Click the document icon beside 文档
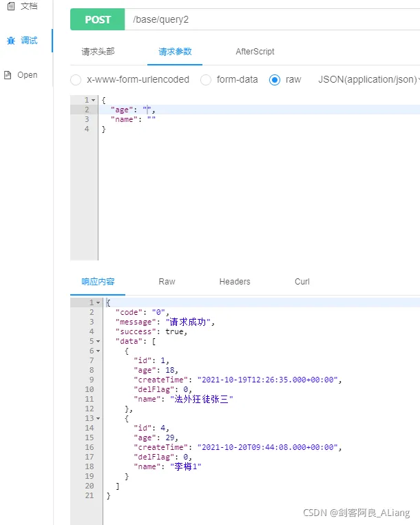The width and height of the screenshot is (420, 525). tap(11, 6)
